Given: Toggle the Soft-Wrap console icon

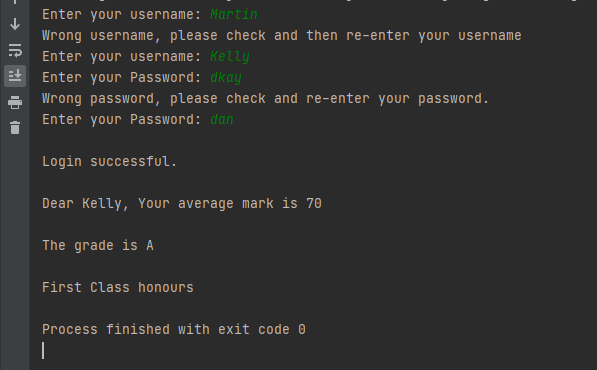Looking at the screenshot, I should 15,50.
